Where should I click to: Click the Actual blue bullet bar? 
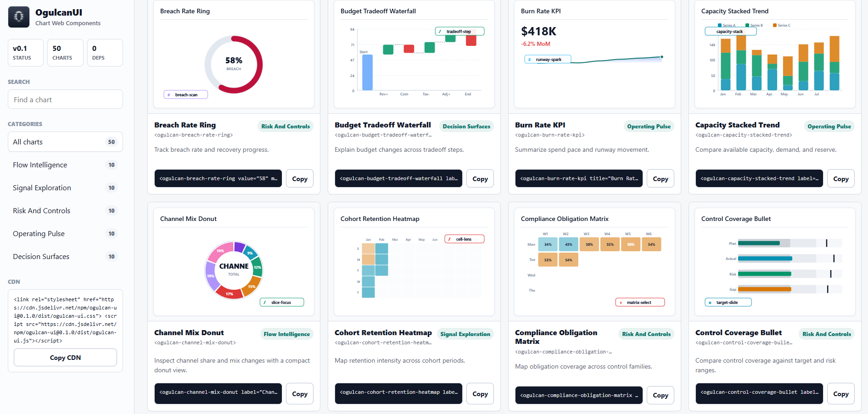click(x=765, y=259)
